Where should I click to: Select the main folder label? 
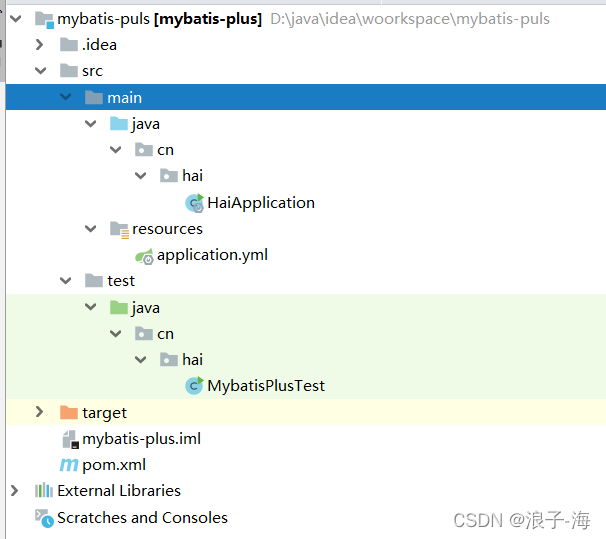[124, 97]
